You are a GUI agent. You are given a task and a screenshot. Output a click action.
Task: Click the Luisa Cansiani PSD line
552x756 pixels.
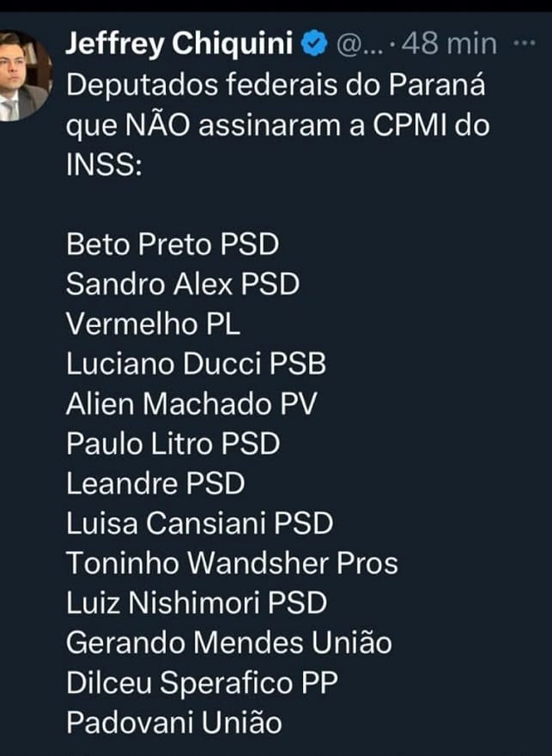coord(199,523)
